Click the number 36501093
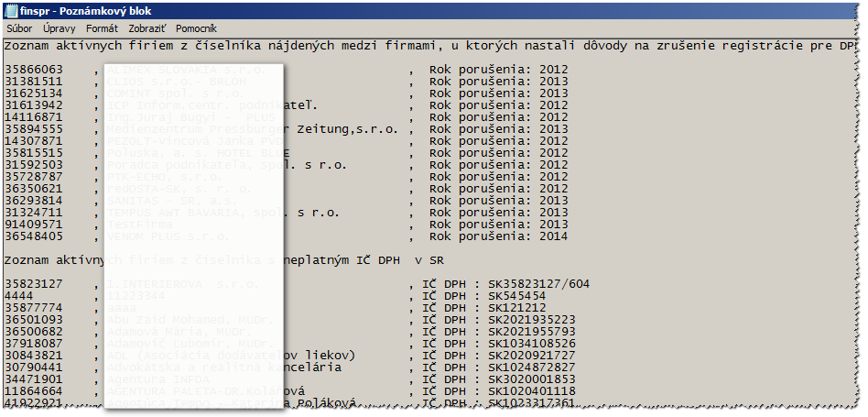Image resolution: width=868 pixels, height=417 pixels. 34,320
